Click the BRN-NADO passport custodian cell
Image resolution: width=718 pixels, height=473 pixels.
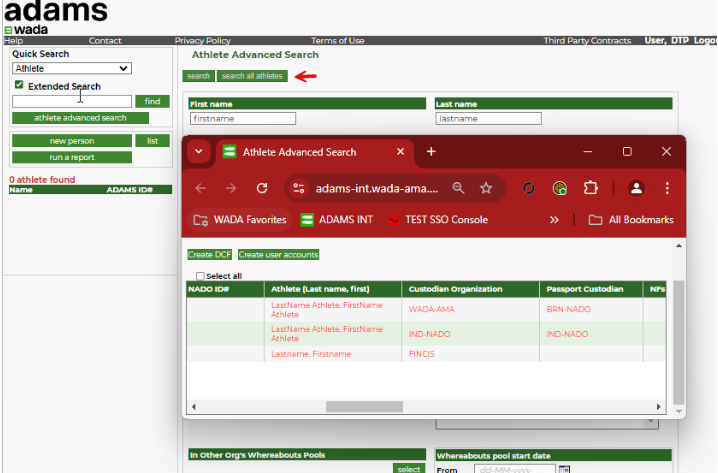click(568, 310)
